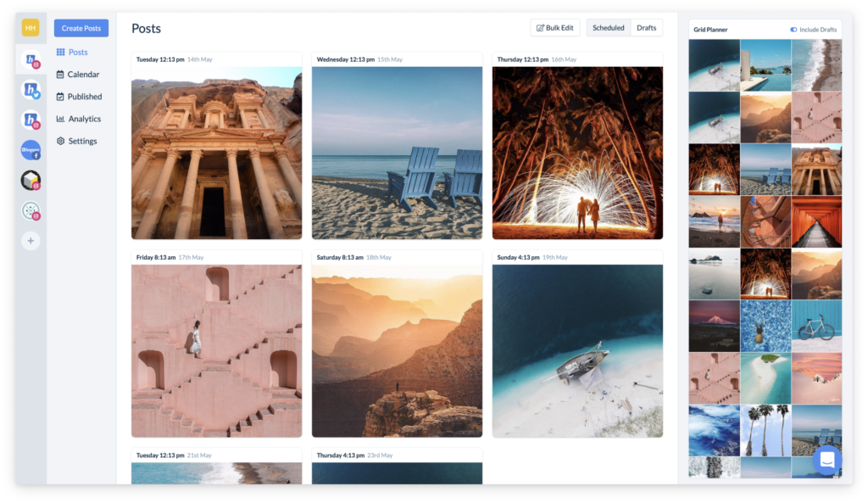868x503 pixels.
Task: Click 'Saturday 8:13 am' date label
Action: point(340,257)
